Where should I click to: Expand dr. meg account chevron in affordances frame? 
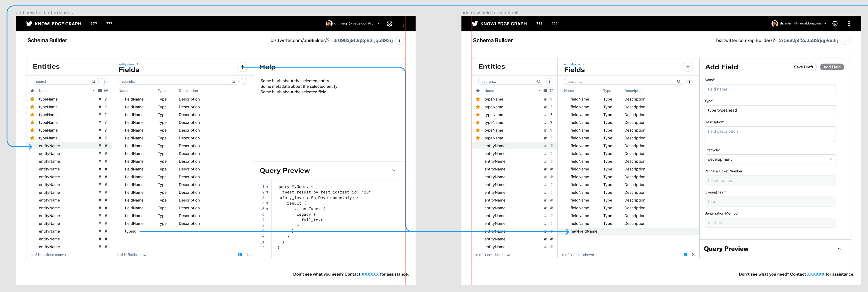pos(379,24)
